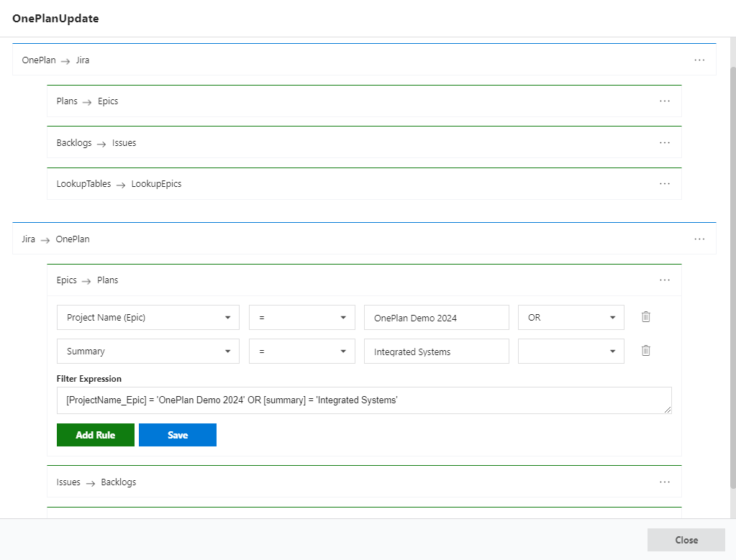736x560 pixels.
Task: Delete the Project Name (Epic) filter rule
Action: (x=645, y=317)
